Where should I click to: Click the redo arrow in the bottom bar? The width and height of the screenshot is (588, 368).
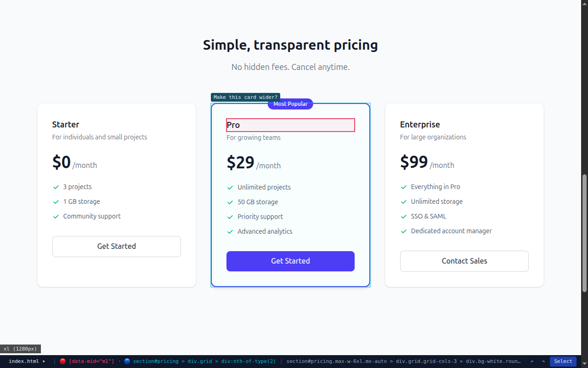click(x=543, y=362)
